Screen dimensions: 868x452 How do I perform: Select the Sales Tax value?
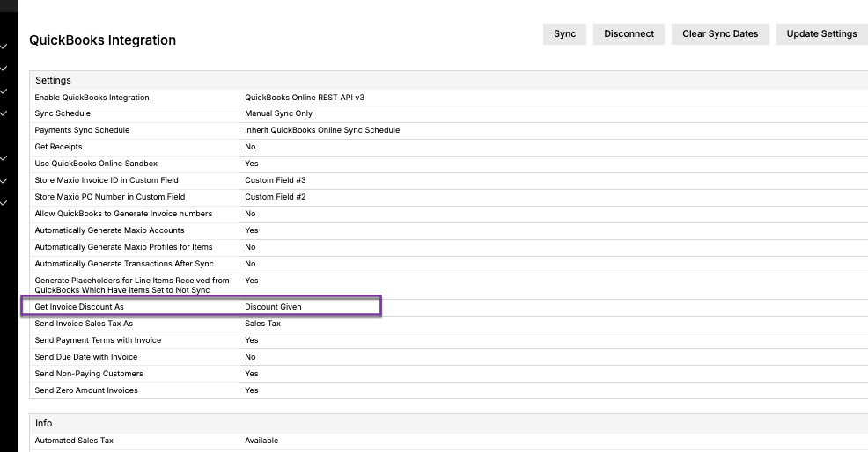tap(262, 323)
